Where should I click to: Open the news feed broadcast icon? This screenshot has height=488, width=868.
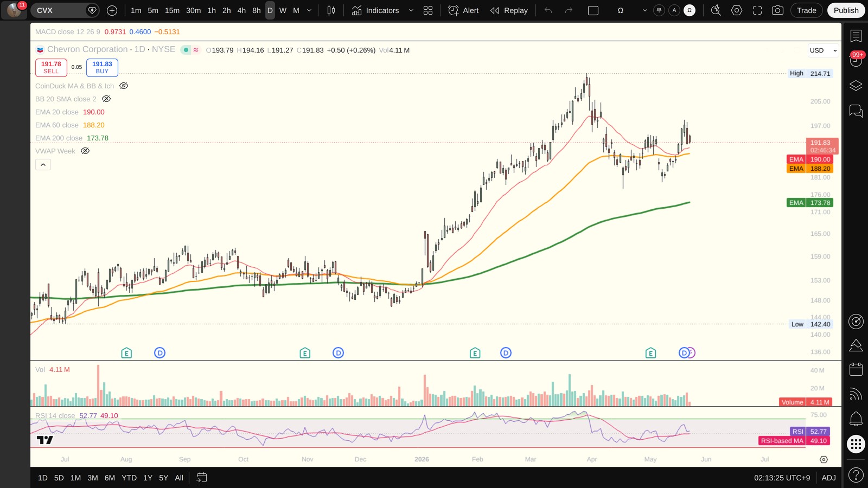[x=856, y=394]
